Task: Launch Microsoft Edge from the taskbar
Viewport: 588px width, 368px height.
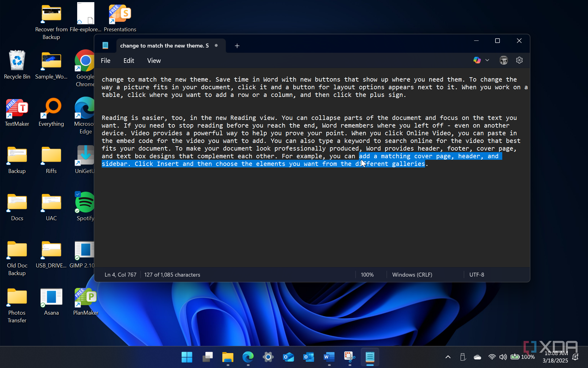Action: coord(248,357)
